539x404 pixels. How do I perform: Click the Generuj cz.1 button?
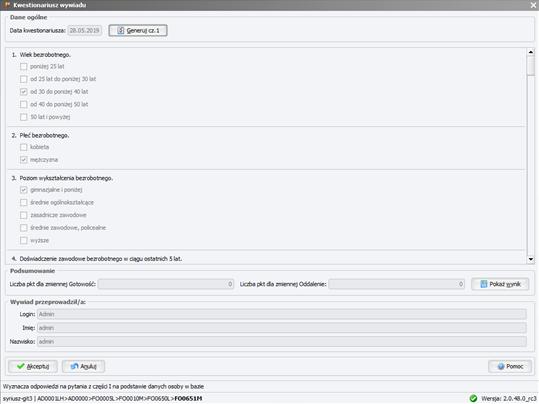click(138, 30)
